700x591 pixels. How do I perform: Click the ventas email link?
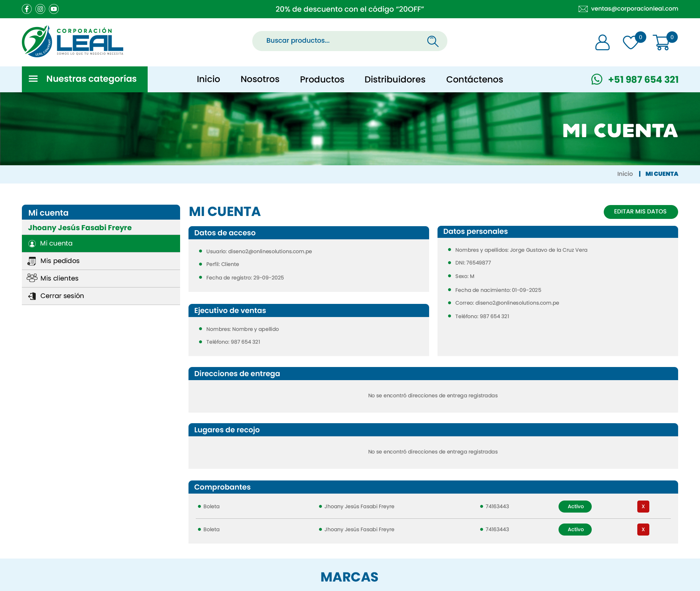634,9
